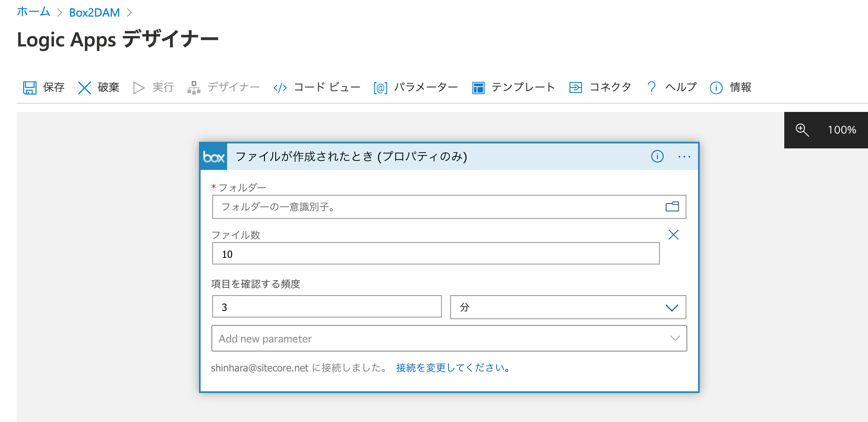Click the 項目を確認する頻度 label
This screenshot has height=422, width=868.
point(256,284)
